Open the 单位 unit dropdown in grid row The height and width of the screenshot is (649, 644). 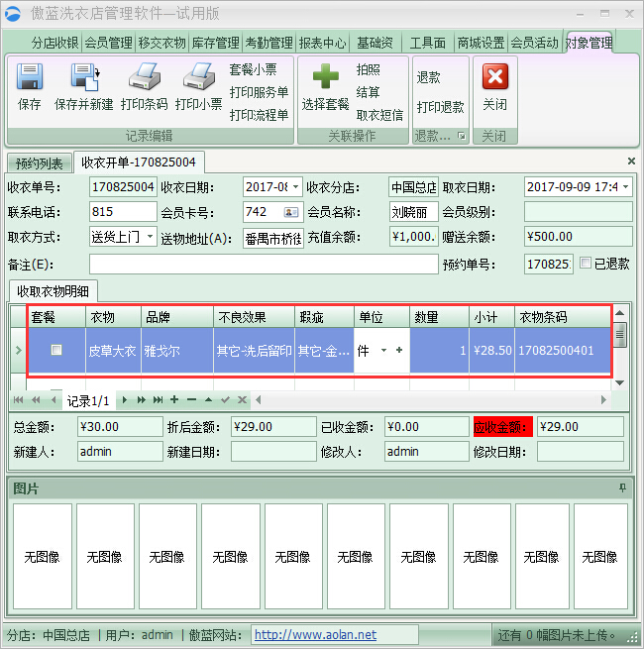click(383, 350)
